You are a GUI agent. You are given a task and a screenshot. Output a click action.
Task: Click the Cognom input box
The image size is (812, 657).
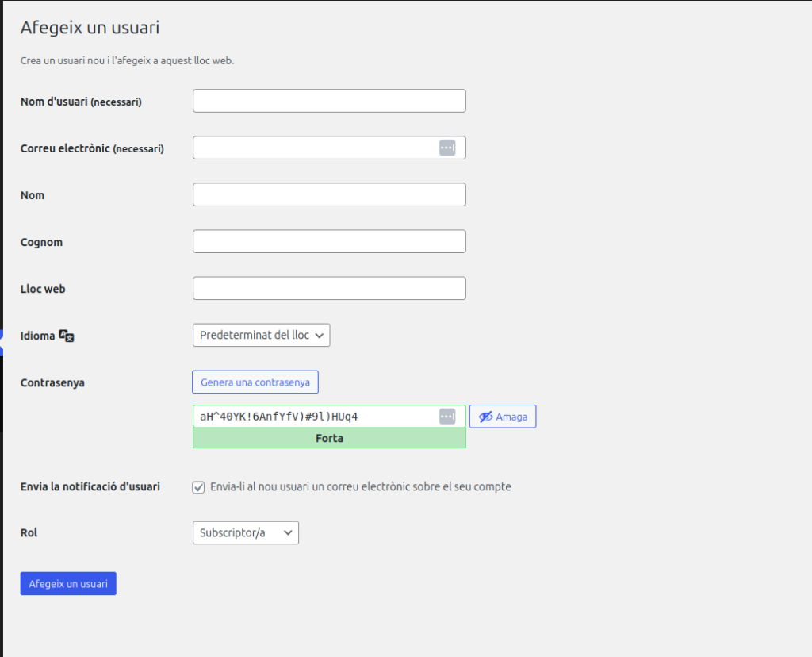tap(329, 242)
